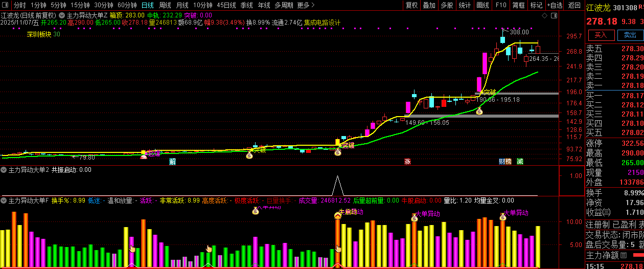Click the red 涨 marker icon
Screen dimensions: 644x269
coord(407,162)
